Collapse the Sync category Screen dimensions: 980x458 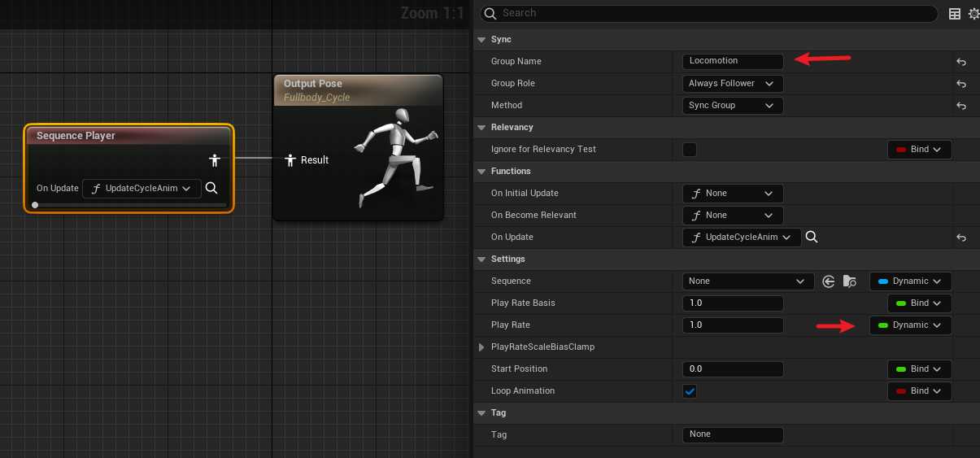coord(481,40)
